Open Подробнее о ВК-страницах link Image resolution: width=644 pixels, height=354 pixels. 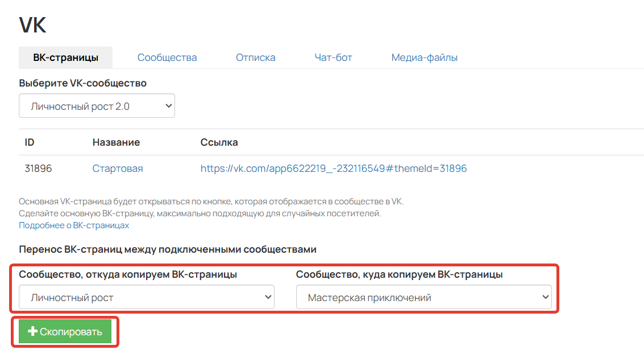tap(73, 225)
